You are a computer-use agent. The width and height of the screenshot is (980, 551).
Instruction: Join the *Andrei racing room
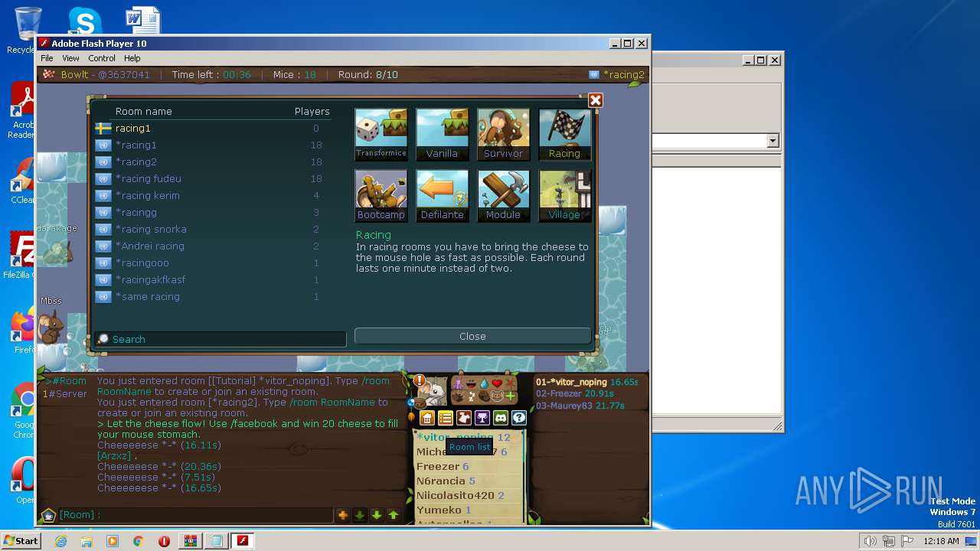[x=212, y=246]
